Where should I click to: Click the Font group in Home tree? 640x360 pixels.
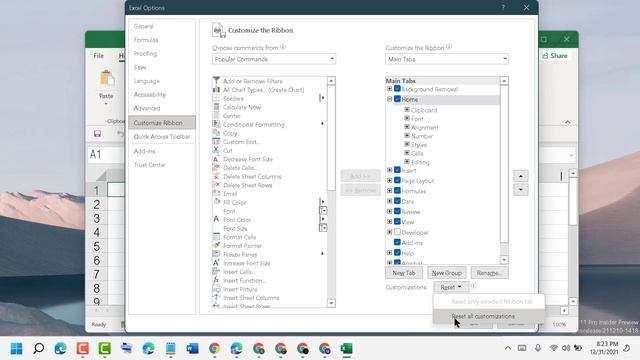point(417,119)
